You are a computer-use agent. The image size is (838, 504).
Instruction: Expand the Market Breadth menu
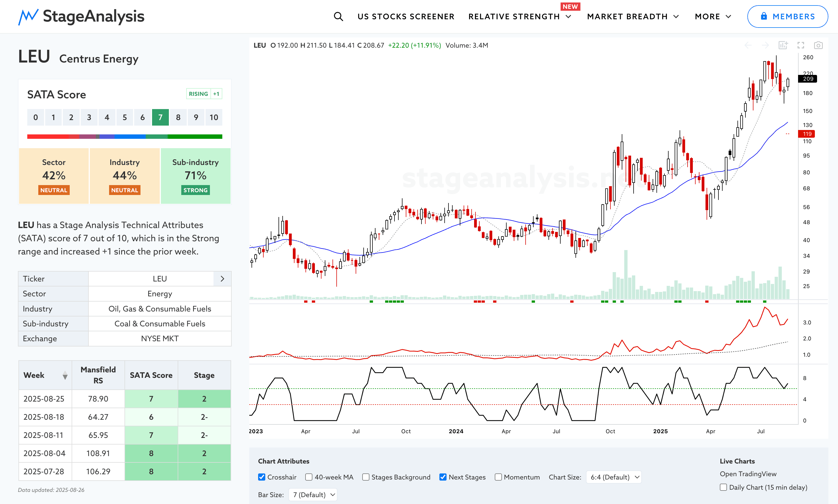(x=633, y=16)
